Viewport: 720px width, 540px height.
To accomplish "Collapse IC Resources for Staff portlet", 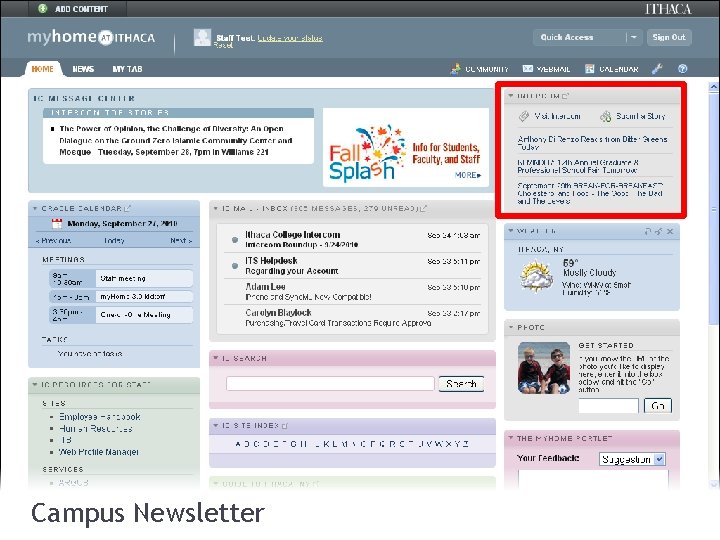I will pos(35,384).
